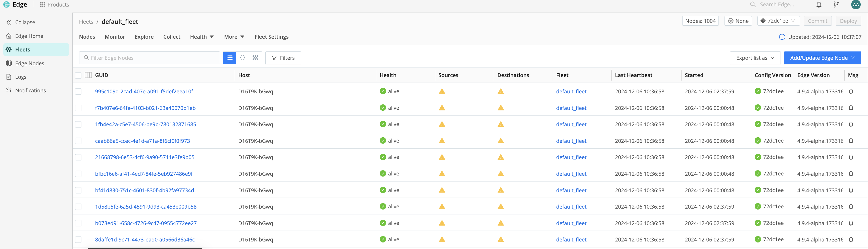The image size is (868, 249).
Task: Open the version control branch icon
Action: (836, 5)
